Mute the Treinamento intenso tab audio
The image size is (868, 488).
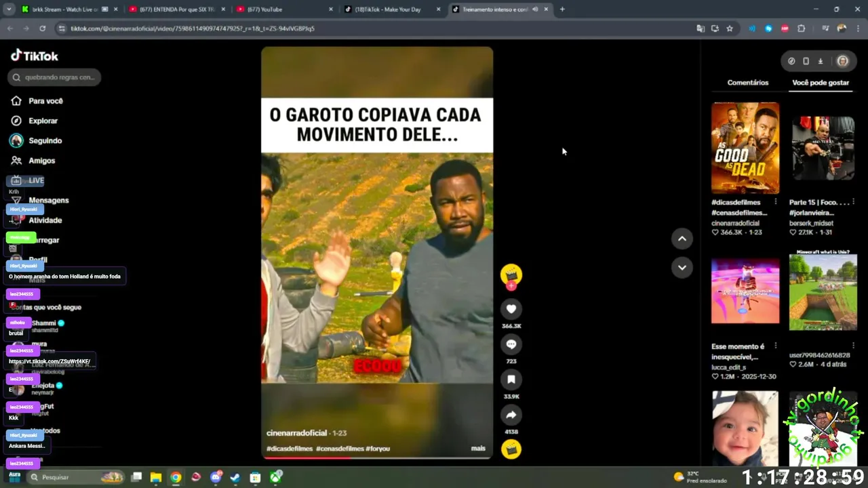(536, 9)
